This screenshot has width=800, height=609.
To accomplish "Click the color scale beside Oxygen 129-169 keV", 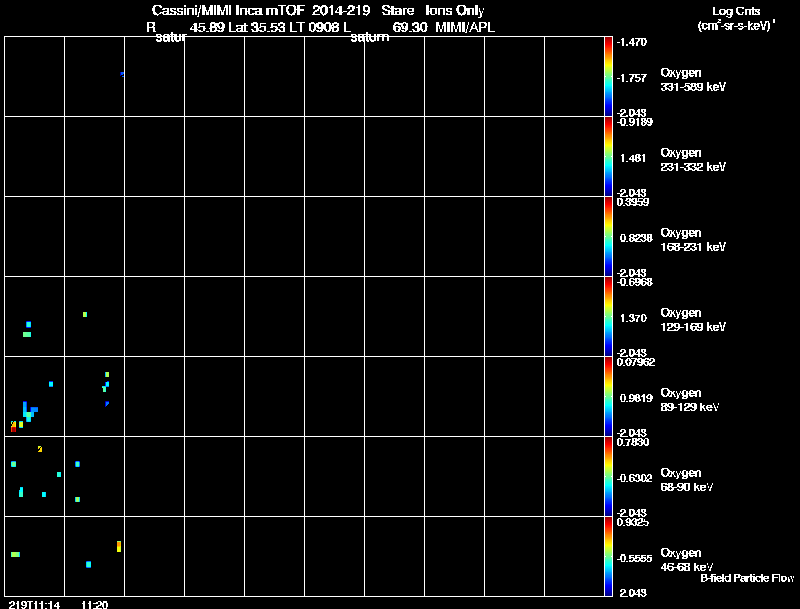I will click(x=608, y=317).
